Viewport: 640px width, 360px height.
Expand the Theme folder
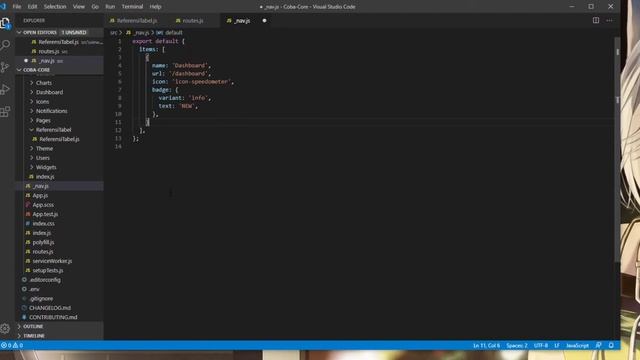click(x=60, y=149)
